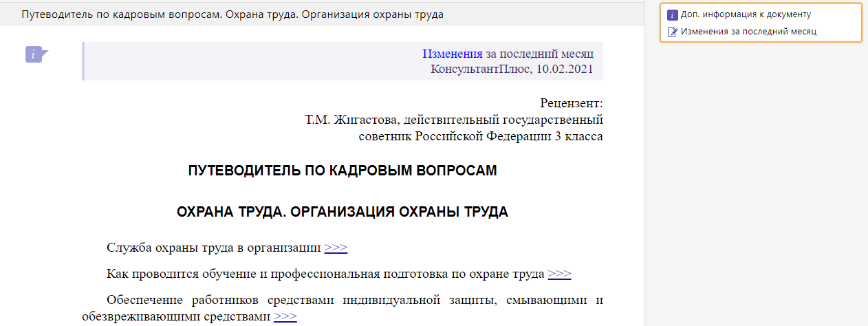Open >>> link after 'обезвреживающими средствами'
The image size is (868, 326).
tap(285, 316)
